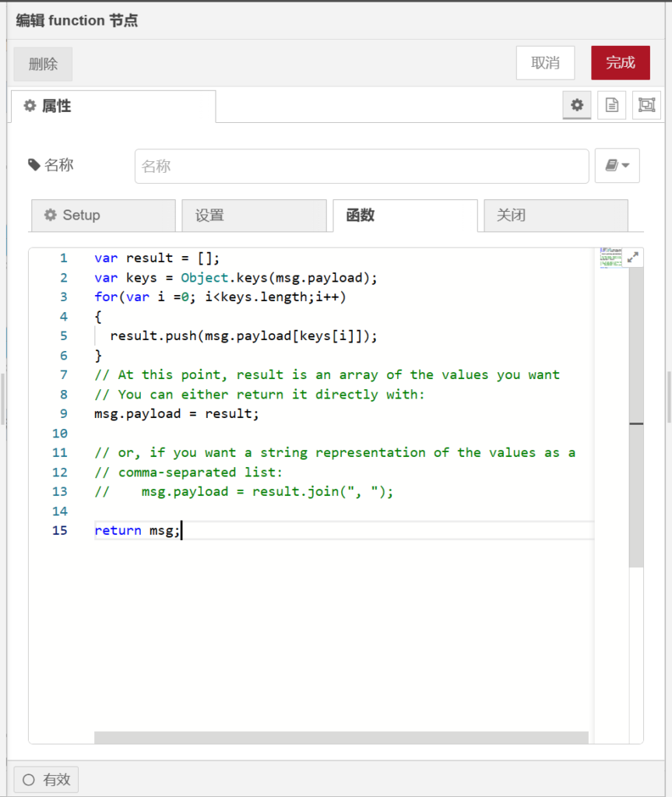This screenshot has height=797, width=672.
Task: Click the horizontal scrollbar under the code
Action: click(x=341, y=737)
